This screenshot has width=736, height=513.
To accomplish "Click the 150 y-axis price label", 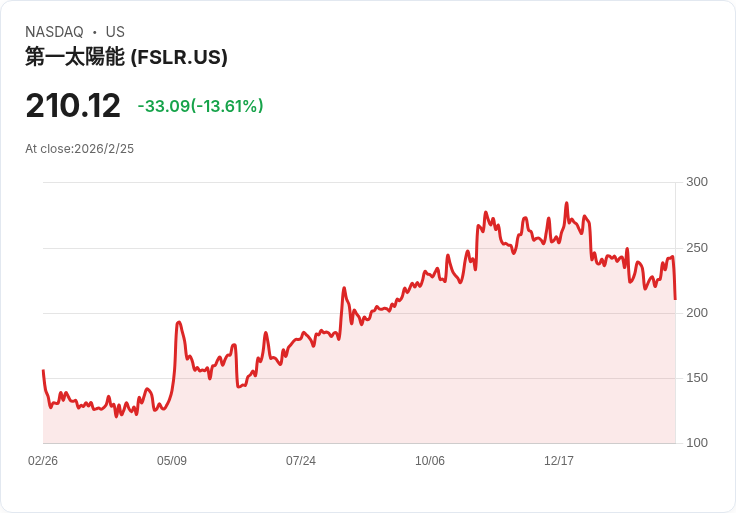I will 696,378.
